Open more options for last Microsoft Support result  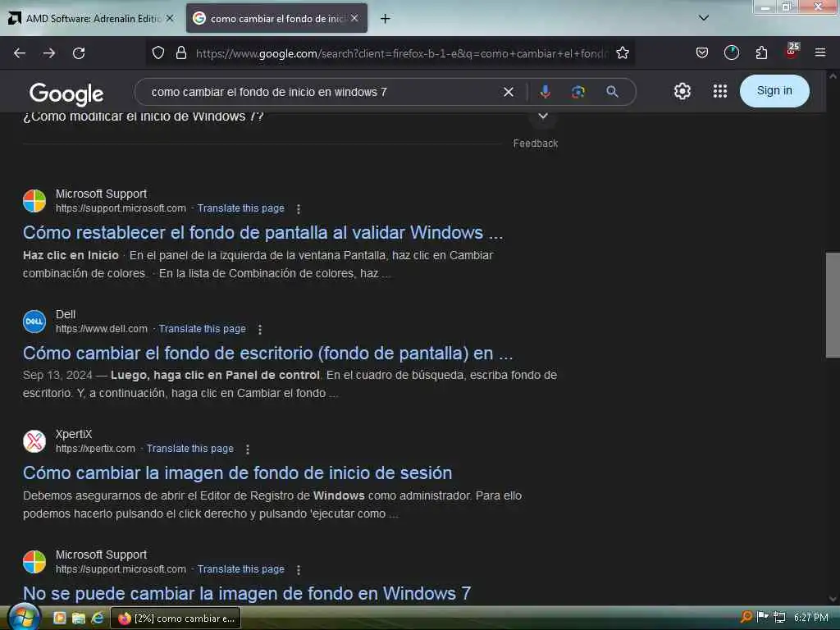299,570
